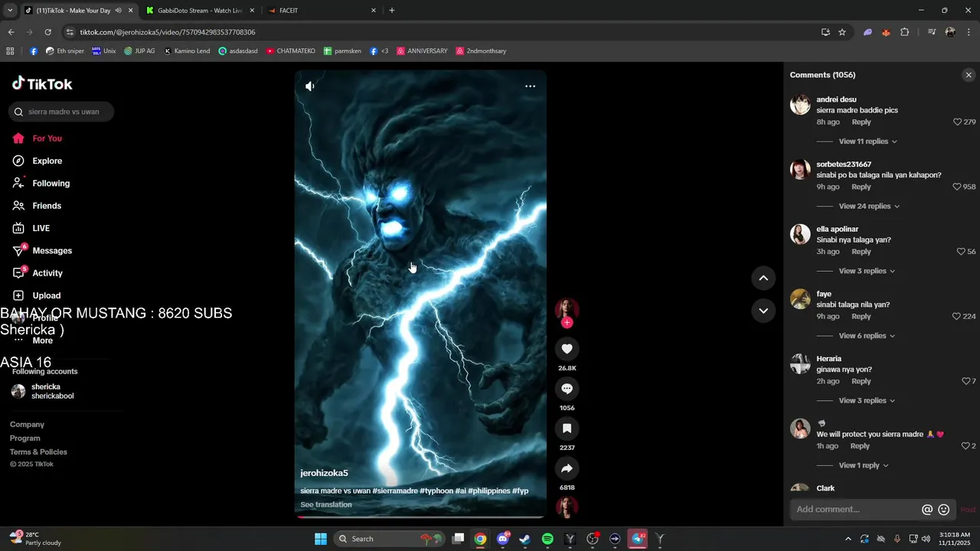
Task: Open the CHATMATEKO bookmark
Action: (290, 51)
